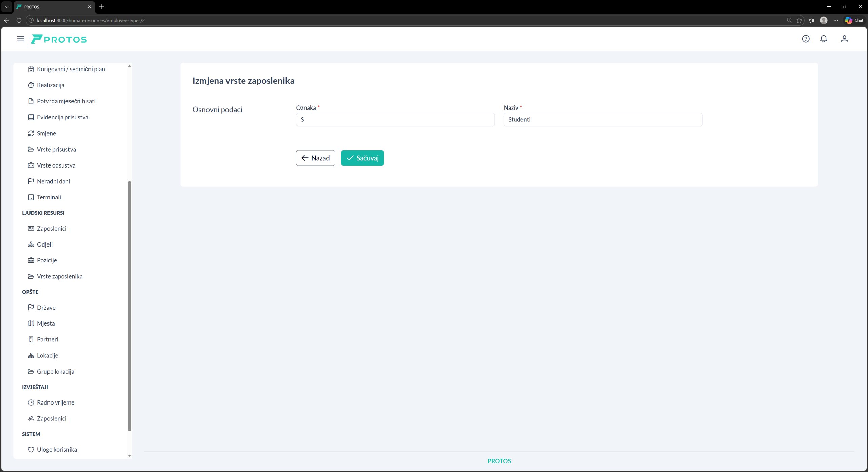
Task: Open notifications bell icon
Action: tap(824, 39)
